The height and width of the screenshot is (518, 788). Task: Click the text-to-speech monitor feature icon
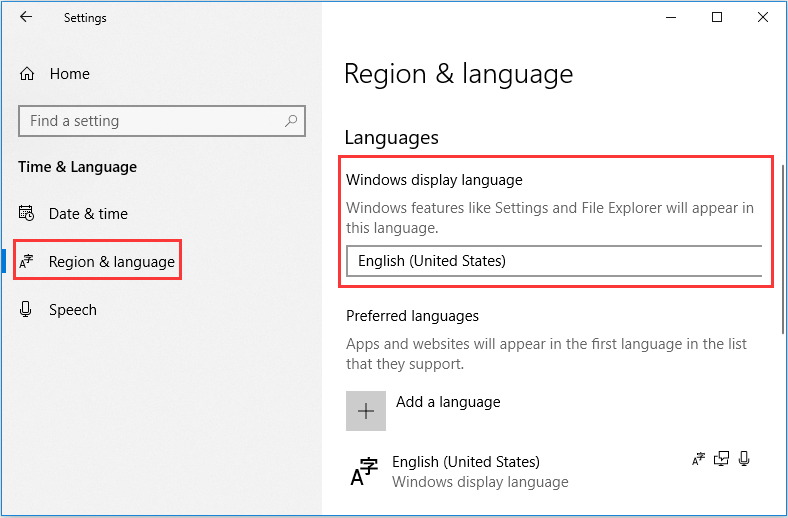(721, 459)
